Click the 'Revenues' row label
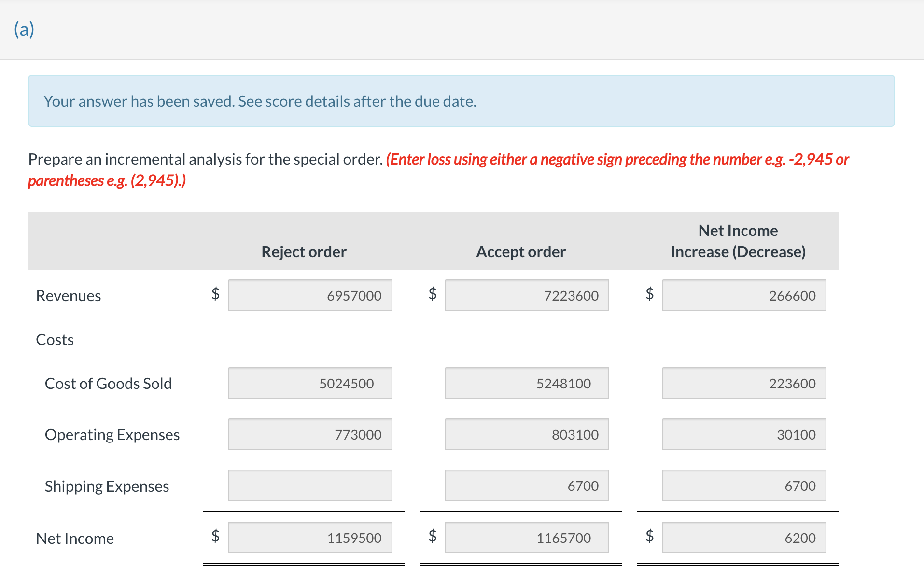The image size is (924, 580). pos(69,296)
